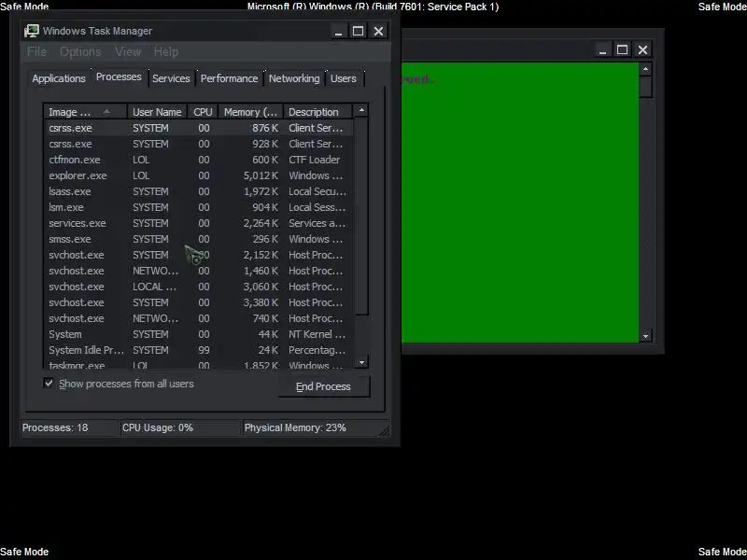Open the View menu
The height and width of the screenshot is (560, 747).
[x=128, y=51]
